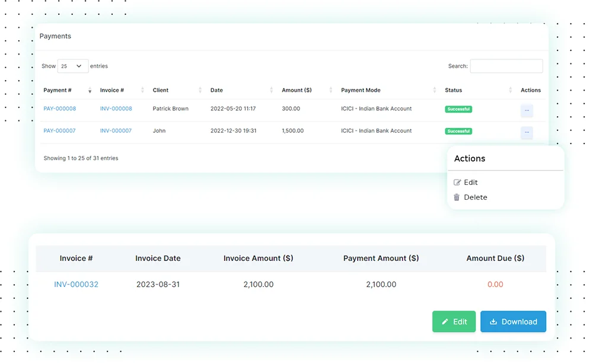Open the Show entries dropdown
This screenshot has height=364, width=593.
(72, 66)
